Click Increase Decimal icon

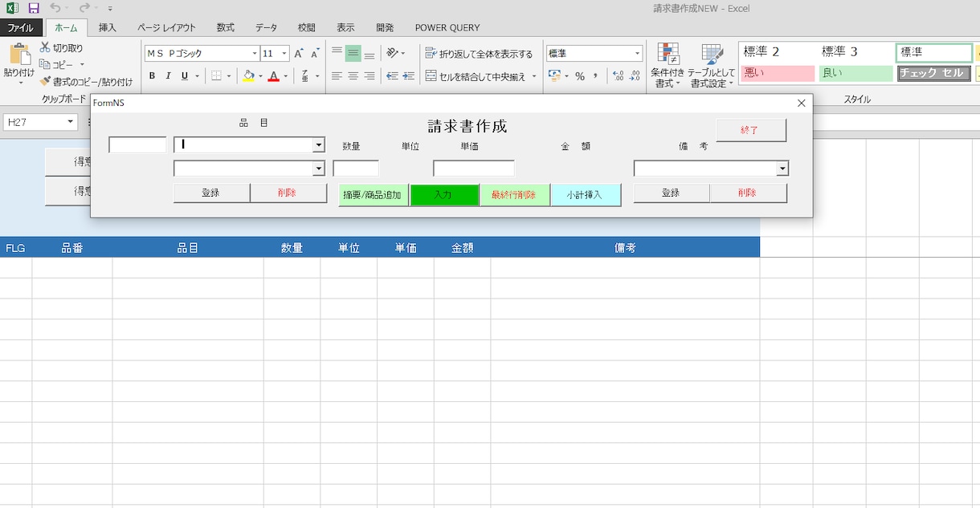(618, 76)
